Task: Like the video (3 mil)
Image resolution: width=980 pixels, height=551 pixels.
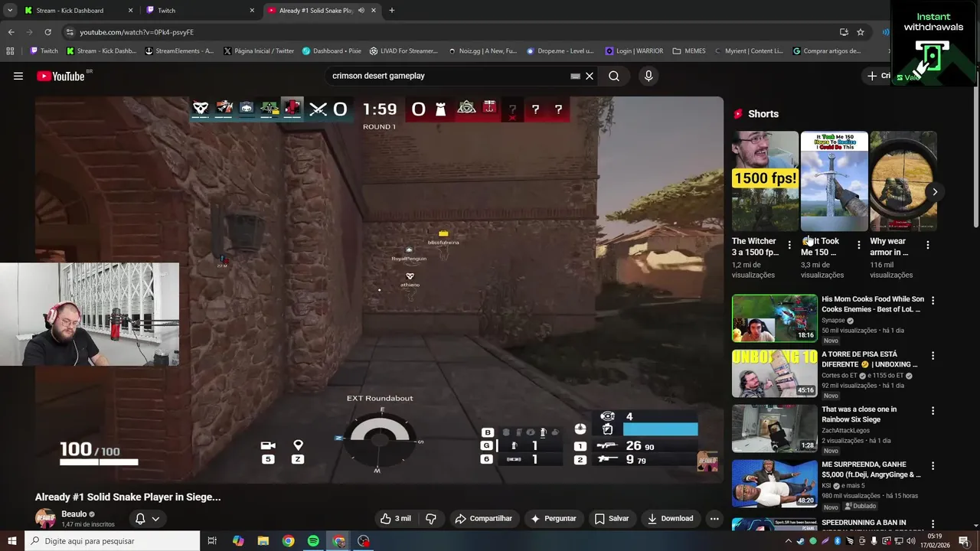Action: click(x=396, y=518)
